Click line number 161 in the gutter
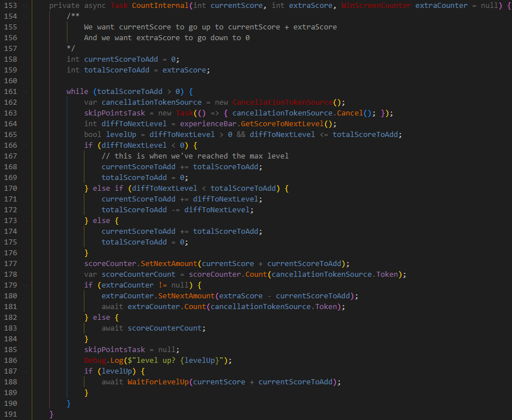 coord(11,92)
